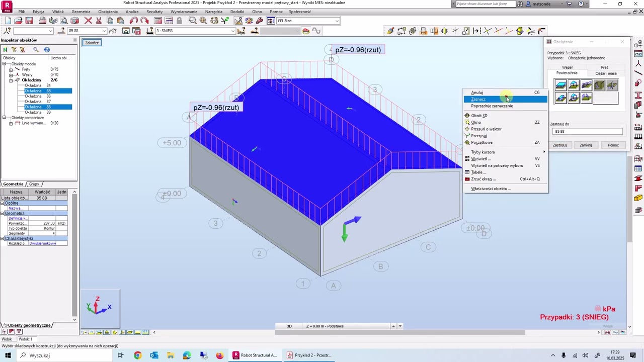Click the Zakończ button in the view
Viewport: 644px width, 362px height.
coord(92,43)
